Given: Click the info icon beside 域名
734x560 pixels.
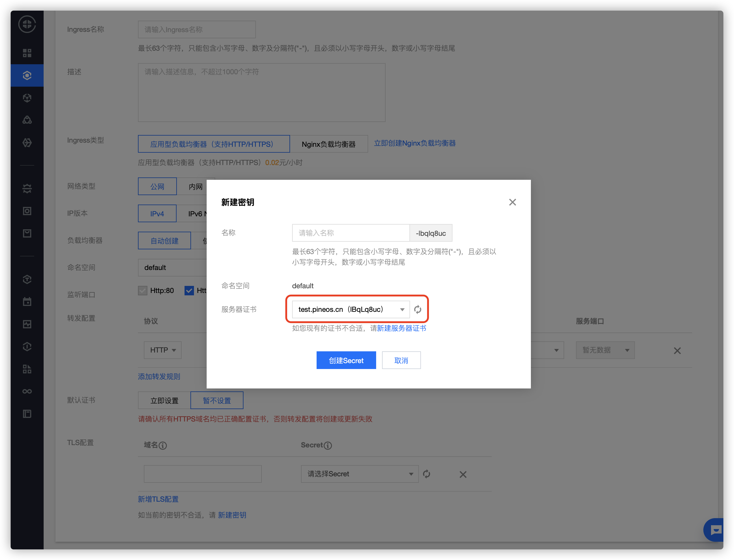Looking at the screenshot, I should click(163, 446).
